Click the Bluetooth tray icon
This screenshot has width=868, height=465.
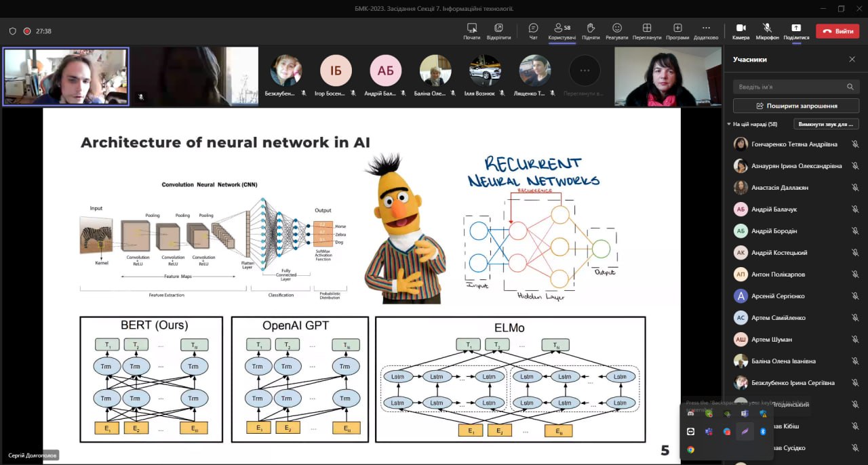pos(763,431)
